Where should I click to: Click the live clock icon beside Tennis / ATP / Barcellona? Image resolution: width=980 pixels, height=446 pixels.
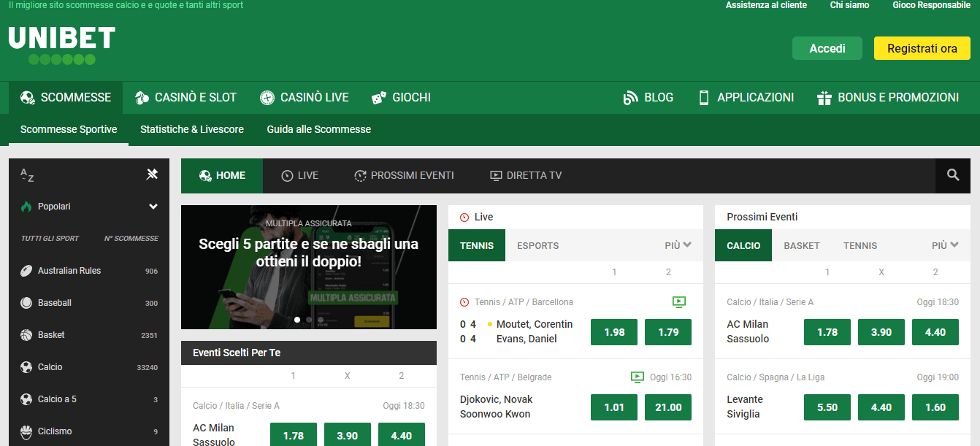pyautogui.click(x=464, y=302)
